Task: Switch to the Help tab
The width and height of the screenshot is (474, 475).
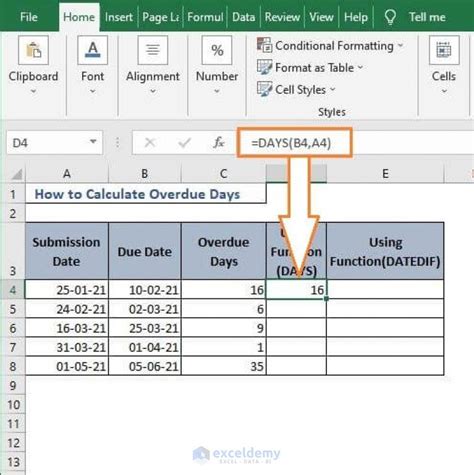Action: tap(356, 17)
